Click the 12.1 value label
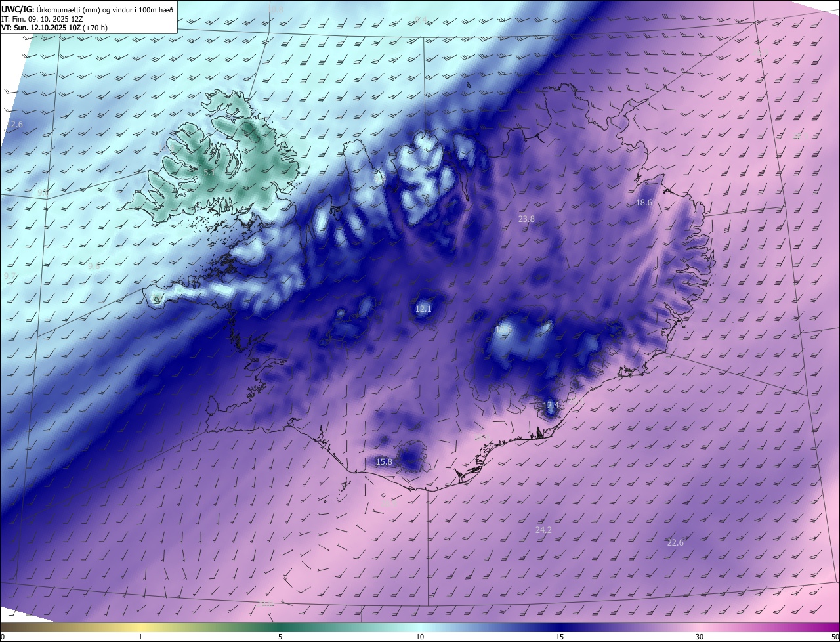Image resolution: width=840 pixels, height=642 pixels. pyautogui.click(x=423, y=309)
